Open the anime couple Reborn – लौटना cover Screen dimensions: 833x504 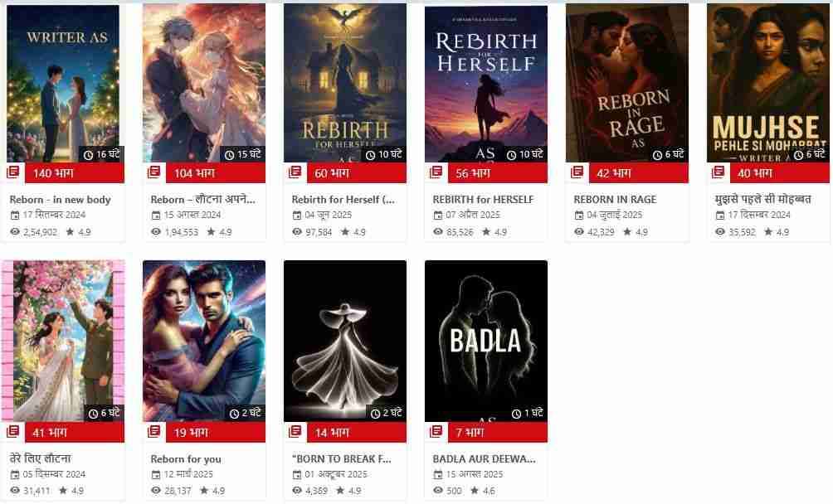pyautogui.click(x=204, y=83)
